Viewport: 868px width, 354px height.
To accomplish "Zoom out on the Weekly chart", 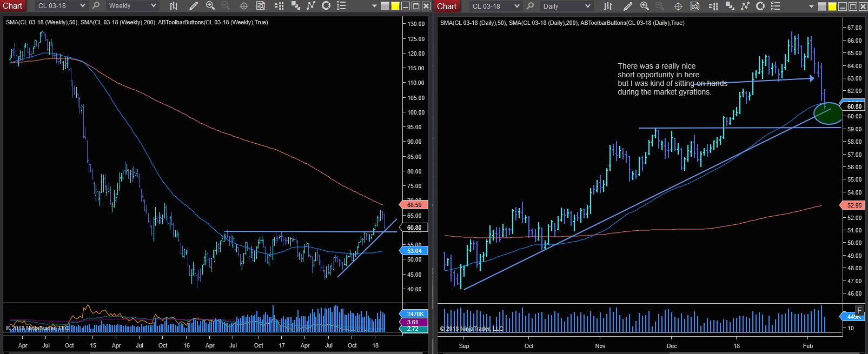I will [226, 6].
